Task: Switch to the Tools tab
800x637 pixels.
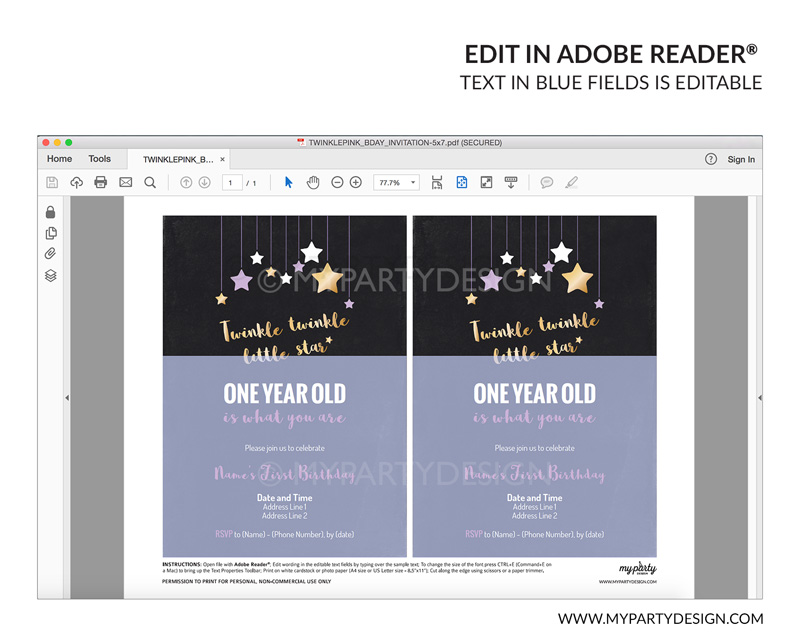Action: pos(100,159)
